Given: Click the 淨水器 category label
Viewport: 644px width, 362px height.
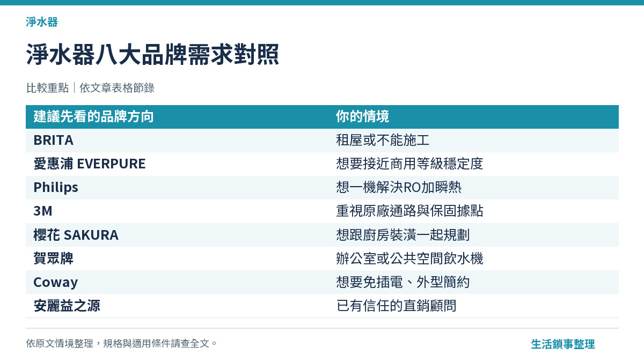Looking at the screenshot, I should [42, 22].
